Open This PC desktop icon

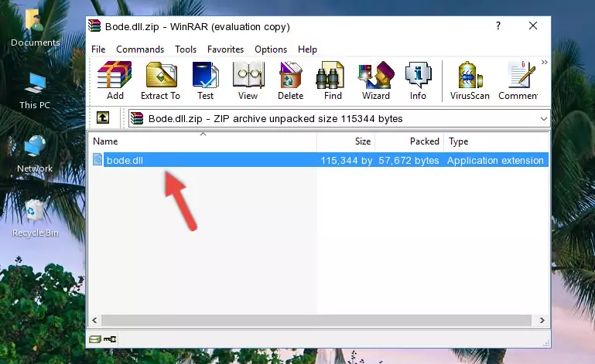35,91
